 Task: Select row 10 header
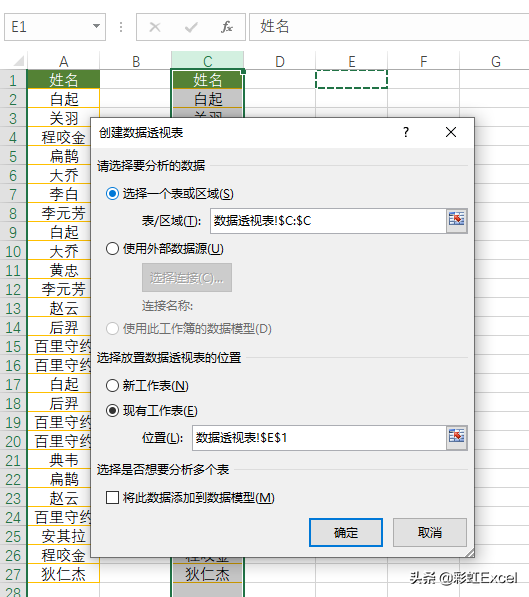(13, 251)
